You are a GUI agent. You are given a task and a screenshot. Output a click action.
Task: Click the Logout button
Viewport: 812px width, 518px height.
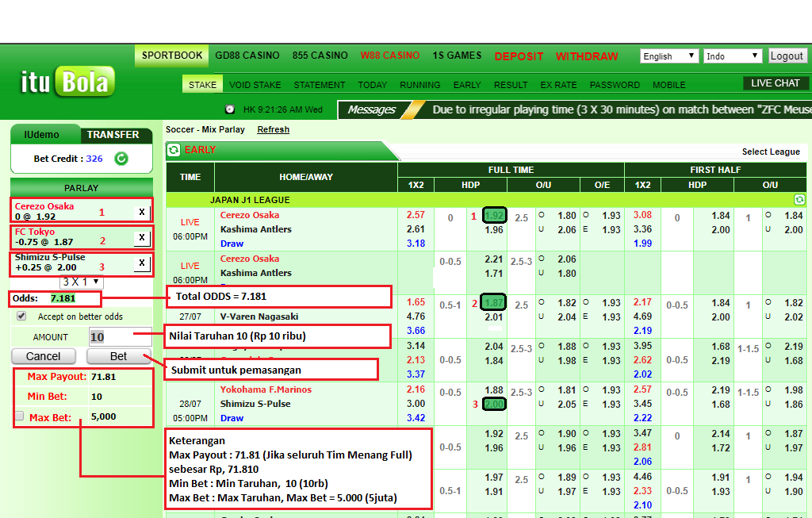[x=787, y=56]
